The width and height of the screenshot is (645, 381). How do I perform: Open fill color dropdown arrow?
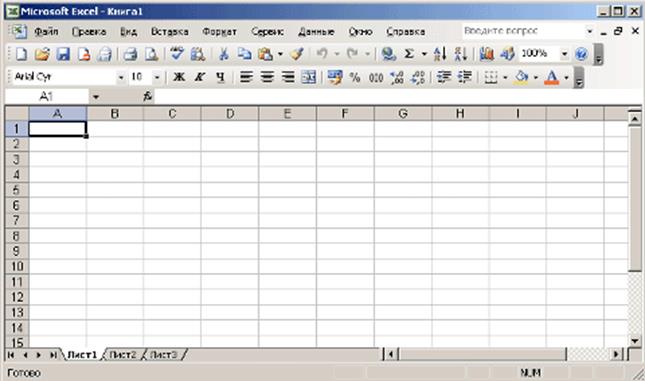[x=536, y=77]
